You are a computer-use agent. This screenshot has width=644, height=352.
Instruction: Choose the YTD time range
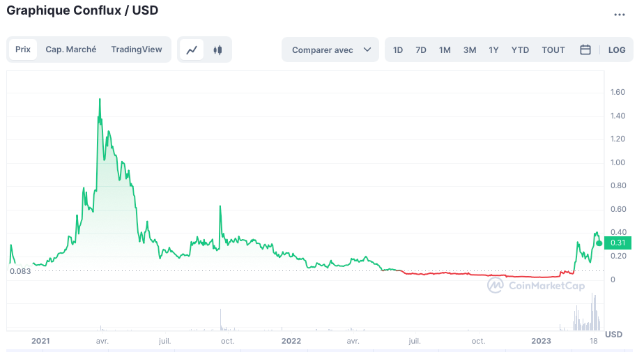(520, 50)
